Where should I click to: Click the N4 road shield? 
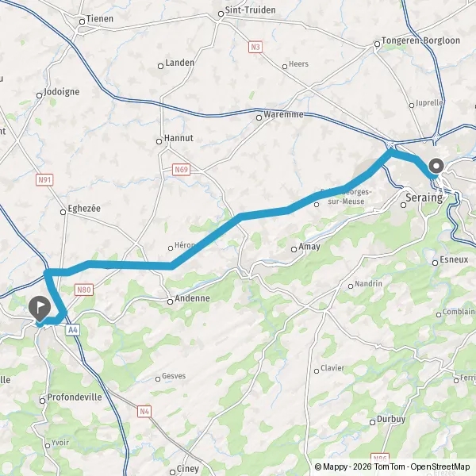coord(144,411)
